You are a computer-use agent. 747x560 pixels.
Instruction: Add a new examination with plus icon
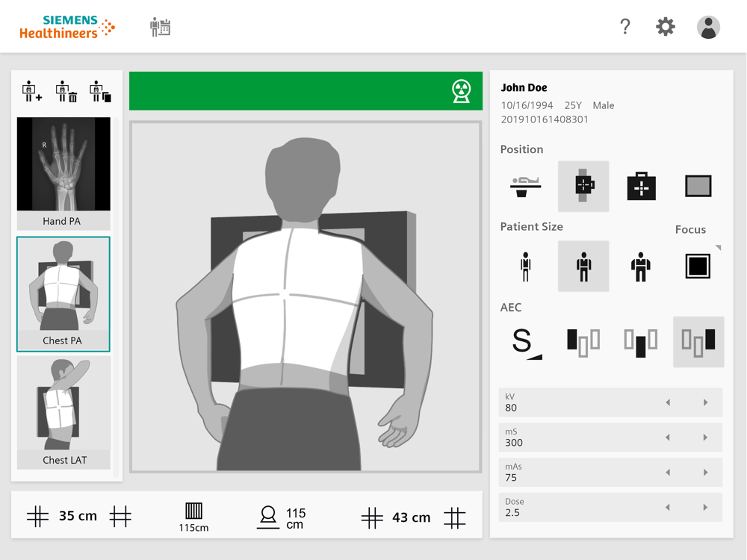click(32, 91)
